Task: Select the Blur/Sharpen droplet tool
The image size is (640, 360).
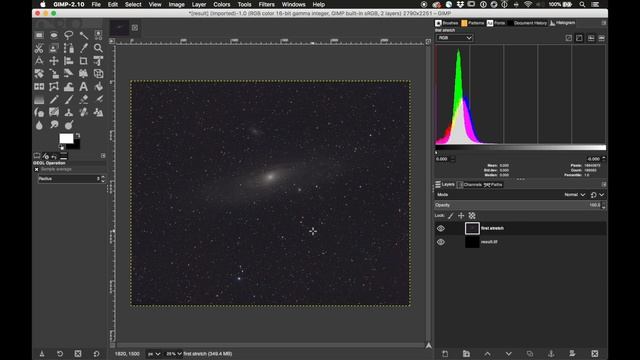Action: pos(39,125)
